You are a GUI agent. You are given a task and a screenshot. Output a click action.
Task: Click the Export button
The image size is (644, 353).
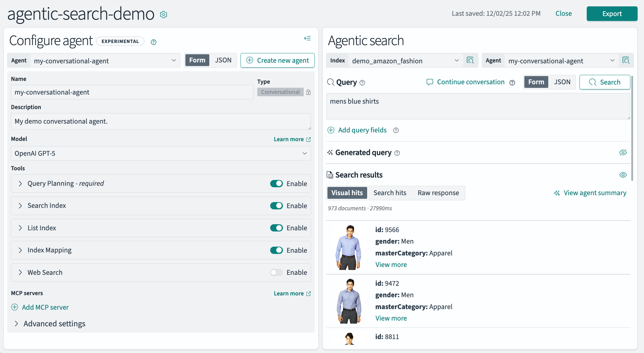612,14
